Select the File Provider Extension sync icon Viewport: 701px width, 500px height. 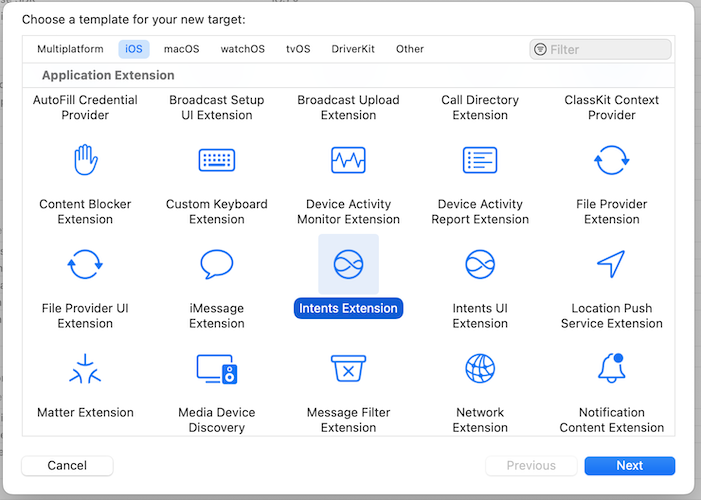tap(612, 160)
